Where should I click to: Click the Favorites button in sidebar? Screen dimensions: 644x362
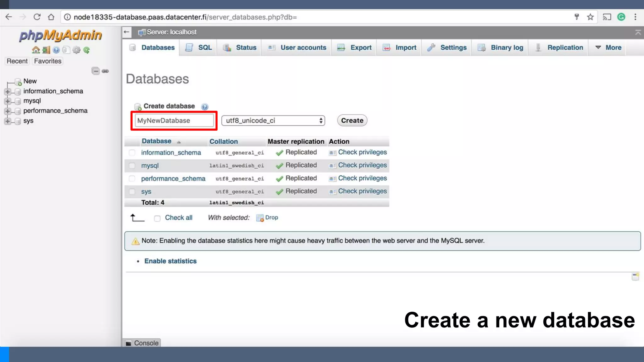(48, 61)
